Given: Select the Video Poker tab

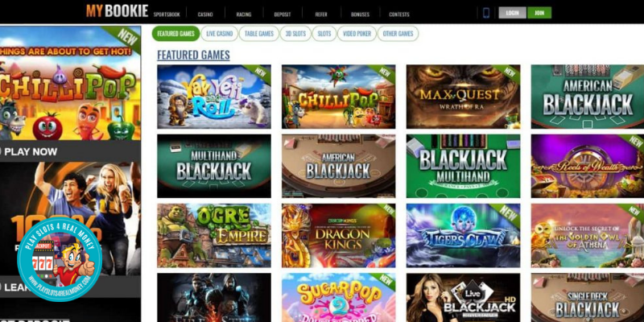Looking at the screenshot, I should [357, 34].
